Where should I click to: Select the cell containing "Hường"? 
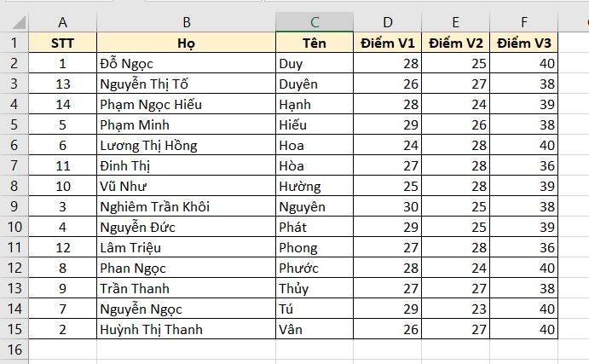(x=315, y=186)
